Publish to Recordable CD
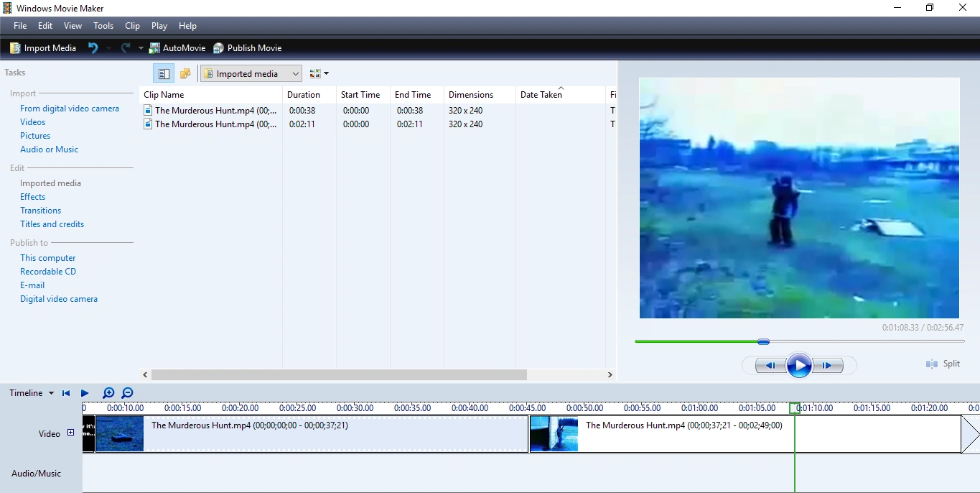The width and height of the screenshot is (980, 493). coord(48,272)
